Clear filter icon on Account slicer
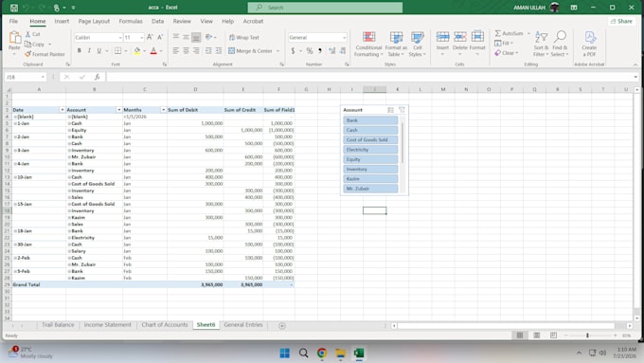 click(x=402, y=110)
